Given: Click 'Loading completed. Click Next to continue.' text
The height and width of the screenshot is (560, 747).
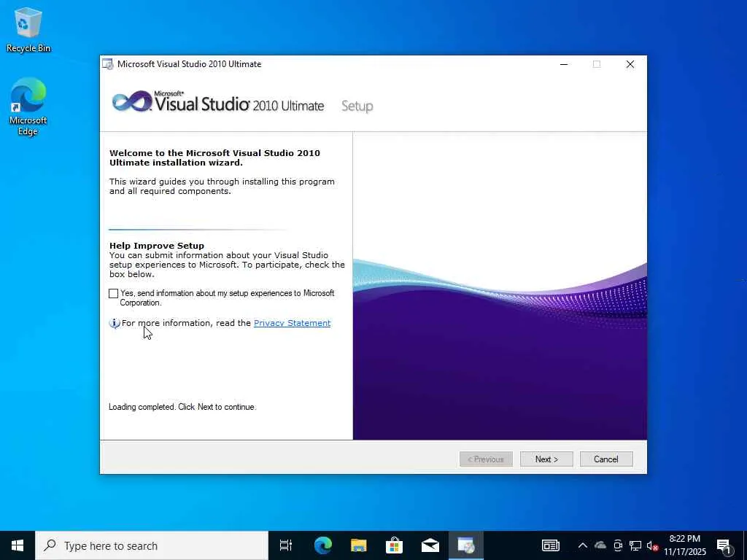Looking at the screenshot, I should [x=182, y=407].
